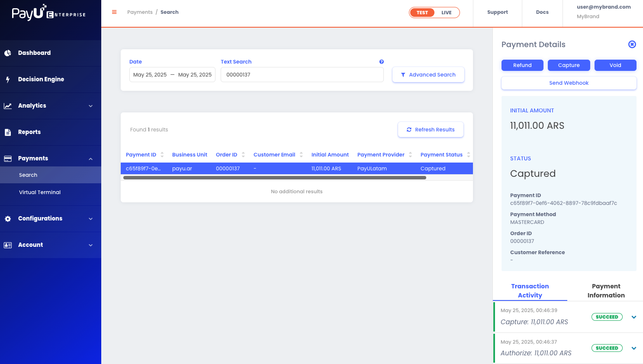Open Virtual Terminal from sidebar
643x364 pixels.
tap(40, 192)
